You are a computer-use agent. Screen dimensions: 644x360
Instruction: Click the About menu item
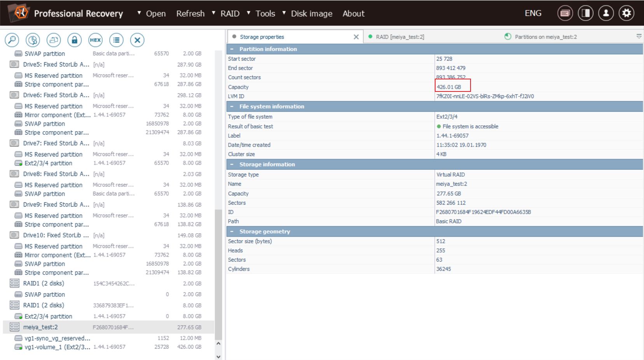click(353, 14)
